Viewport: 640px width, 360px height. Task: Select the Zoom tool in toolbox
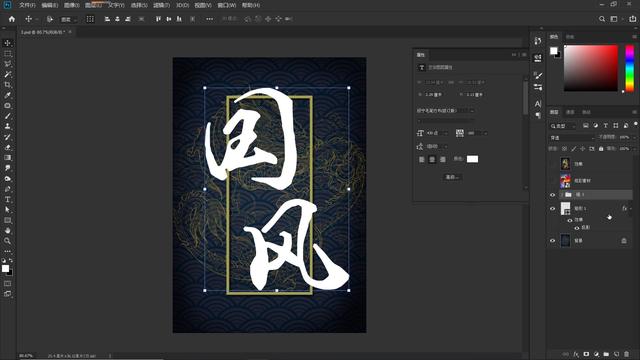[7, 241]
